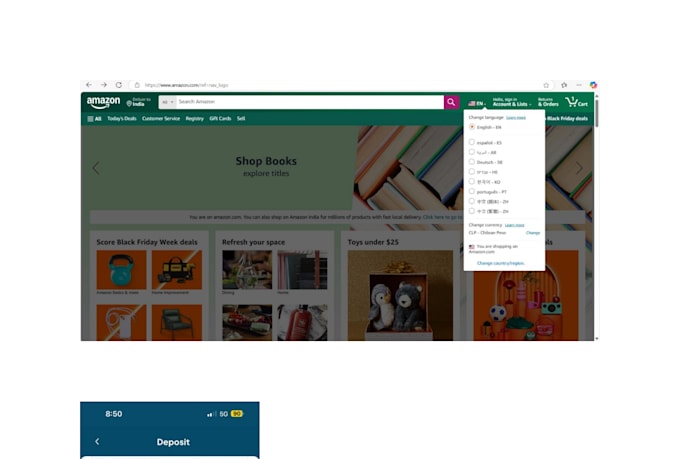Open the browser three-dot settings menu
Screen dimensions: 680x459
[x=579, y=85]
